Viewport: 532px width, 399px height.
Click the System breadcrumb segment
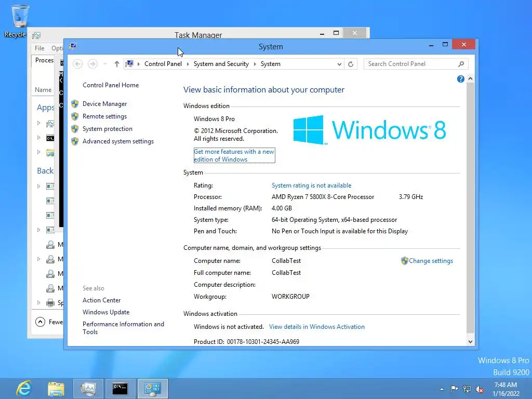(x=270, y=64)
